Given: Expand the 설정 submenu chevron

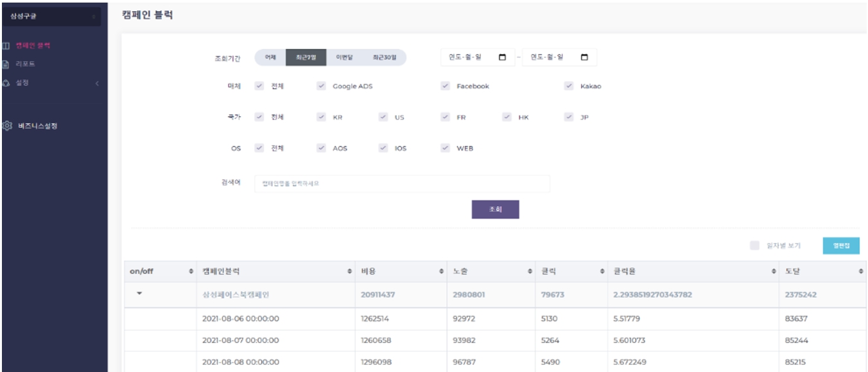Looking at the screenshot, I should [x=97, y=84].
